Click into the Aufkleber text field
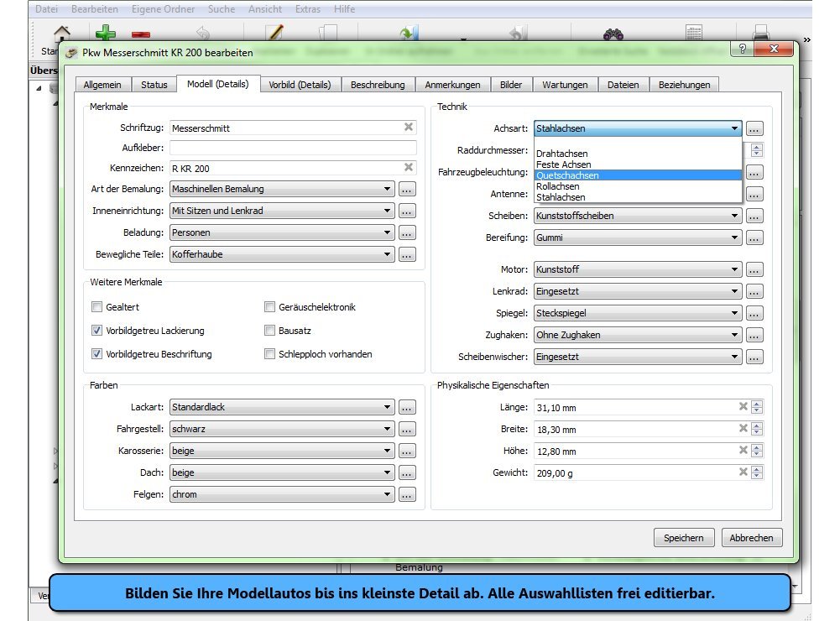The width and height of the screenshot is (840, 621). tap(293, 148)
